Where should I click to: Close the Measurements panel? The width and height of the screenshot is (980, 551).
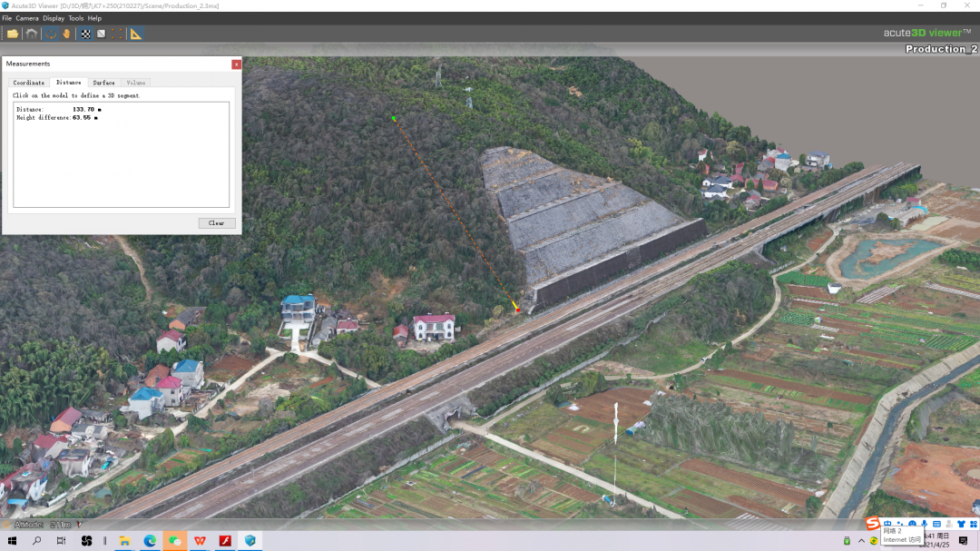coord(236,64)
